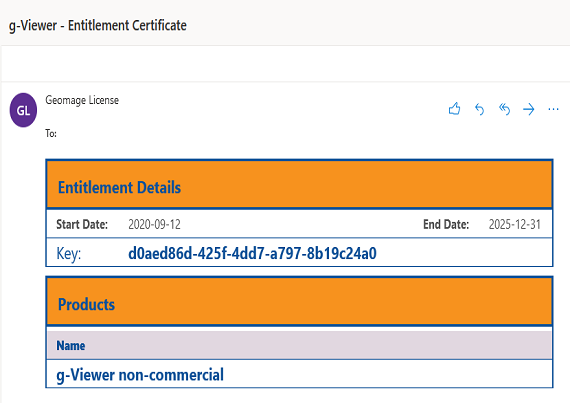Click the license key d0aed86d-425f-4dd7-a797-8b19c24a0
Screen dimensions: 570x403
pos(252,253)
